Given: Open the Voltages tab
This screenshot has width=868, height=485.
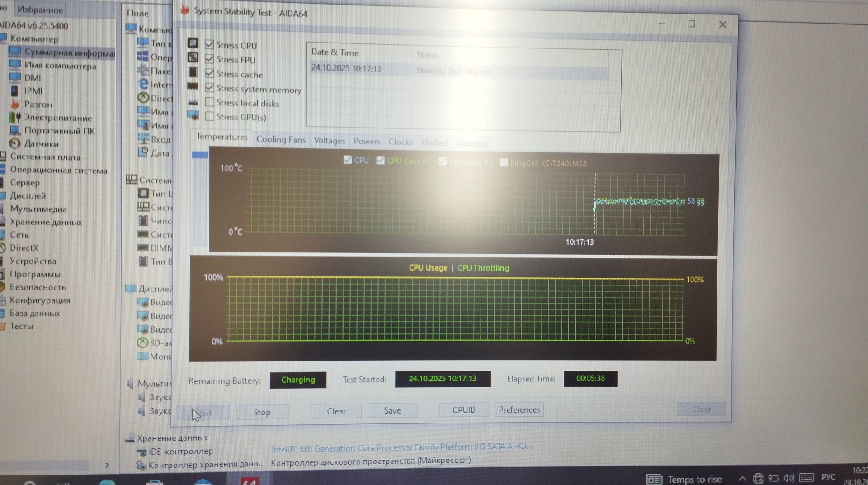Looking at the screenshot, I should (x=329, y=141).
